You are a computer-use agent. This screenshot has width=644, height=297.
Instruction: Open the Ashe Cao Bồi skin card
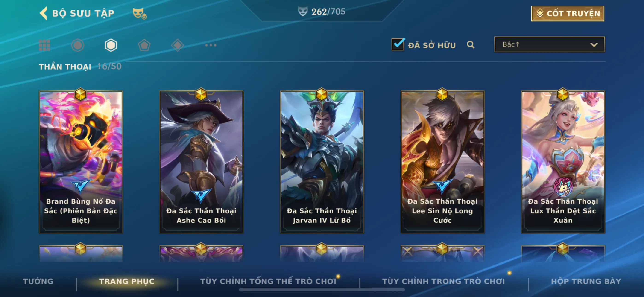[x=201, y=162]
